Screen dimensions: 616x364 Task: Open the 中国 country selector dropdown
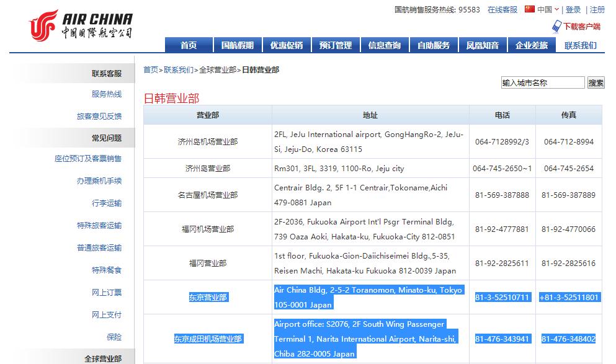pyautogui.click(x=548, y=10)
